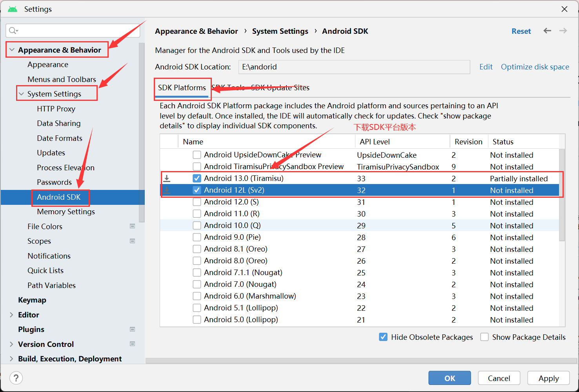Expand the Editor tree node
The image size is (579, 392).
(11, 315)
